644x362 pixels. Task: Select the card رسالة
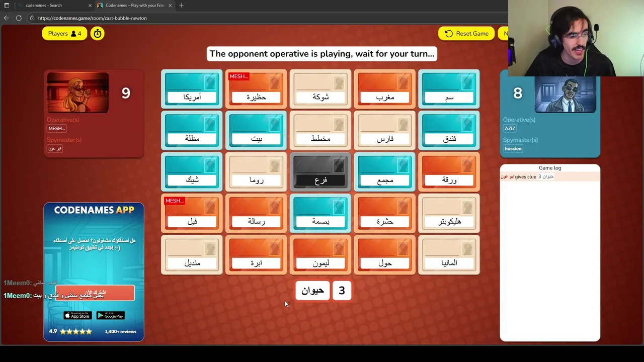click(256, 214)
